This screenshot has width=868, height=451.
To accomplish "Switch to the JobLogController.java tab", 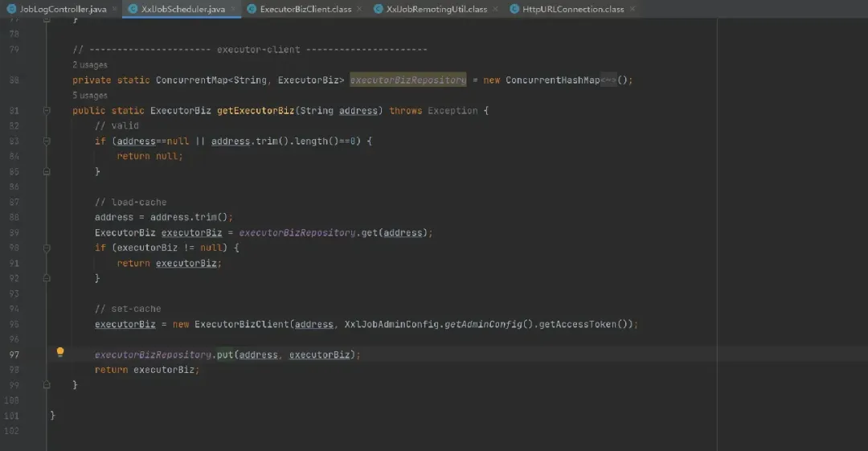I will point(56,9).
